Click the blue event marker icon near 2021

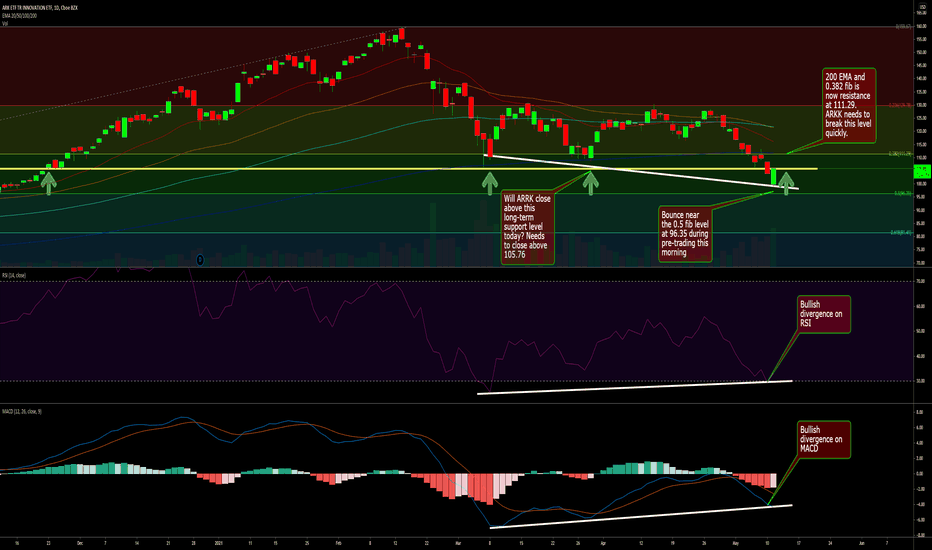click(200, 260)
